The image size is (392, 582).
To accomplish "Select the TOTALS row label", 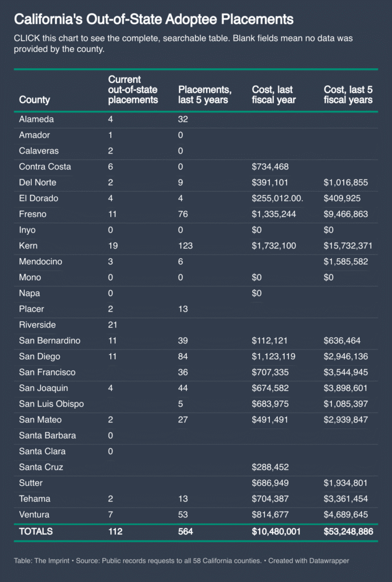I will click(x=36, y=531).
